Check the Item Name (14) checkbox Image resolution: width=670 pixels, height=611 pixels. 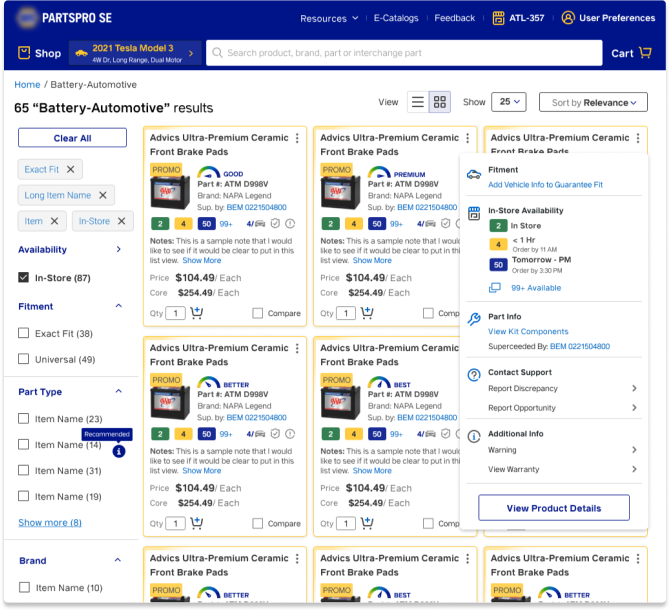[24, 444]
